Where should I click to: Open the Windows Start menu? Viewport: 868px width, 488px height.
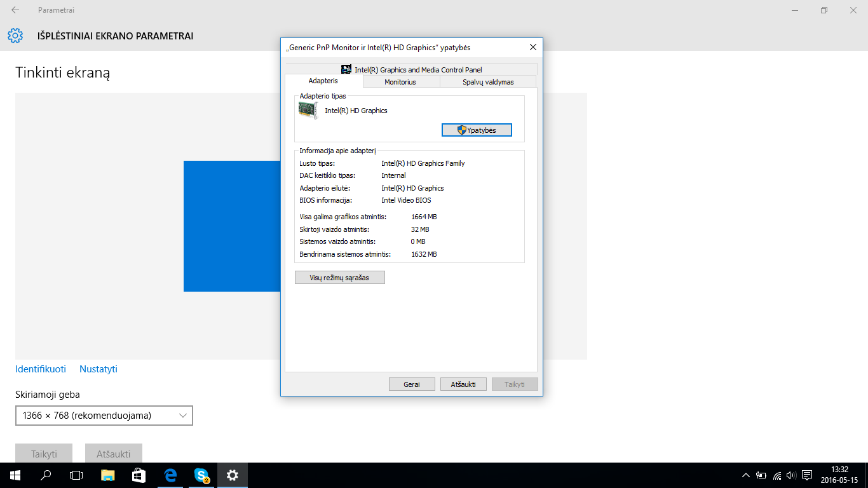coord(15,475)
